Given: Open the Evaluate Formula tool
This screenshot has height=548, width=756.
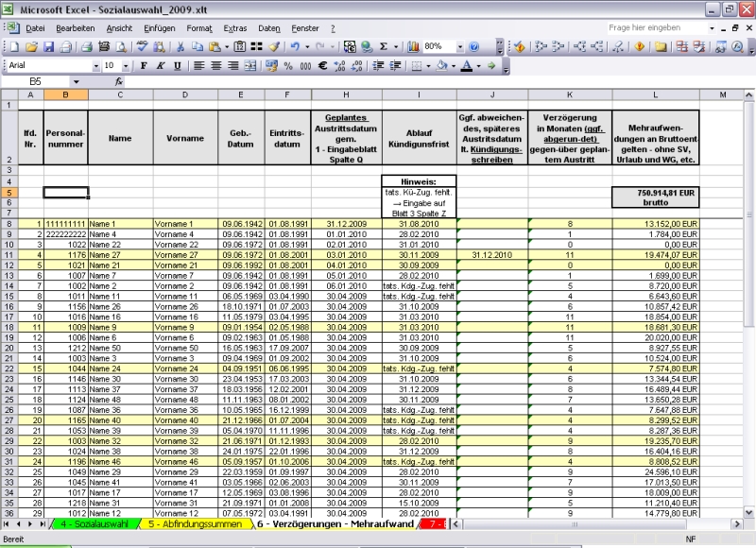Looking at the screenshot, I should click(x=737, y=46).
